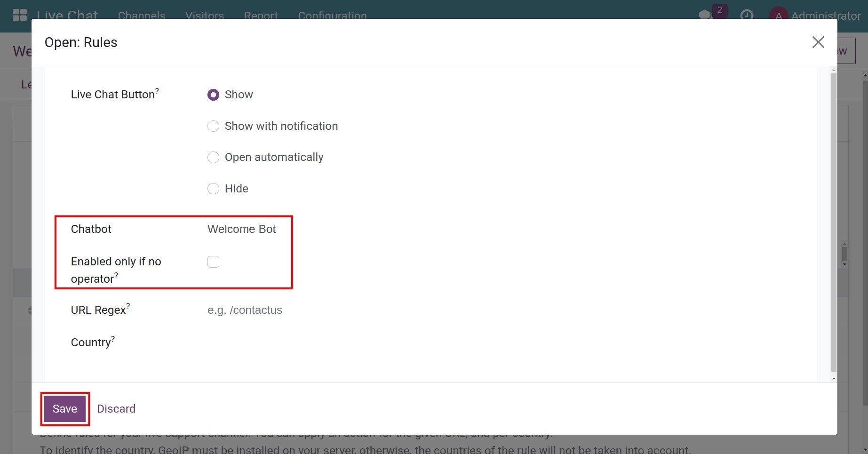868x454 pixels.
Task: Open the Channels menu
Action: tap(142, 15)
